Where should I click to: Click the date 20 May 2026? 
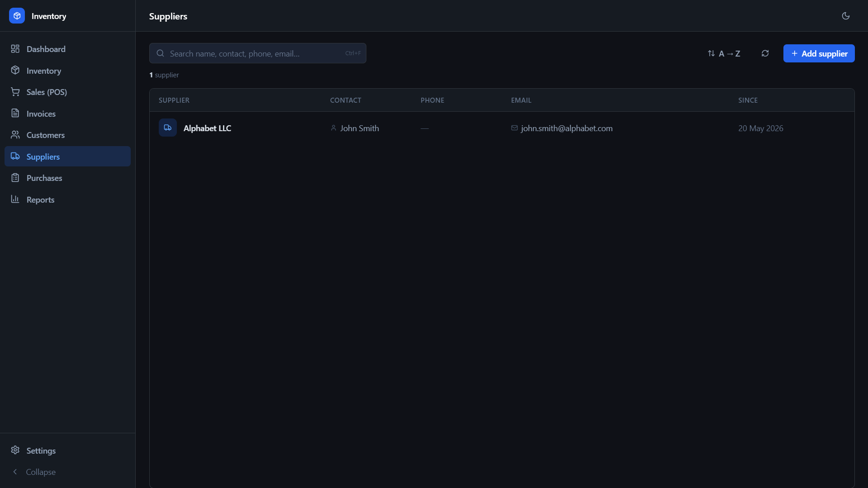click(760, 128)
